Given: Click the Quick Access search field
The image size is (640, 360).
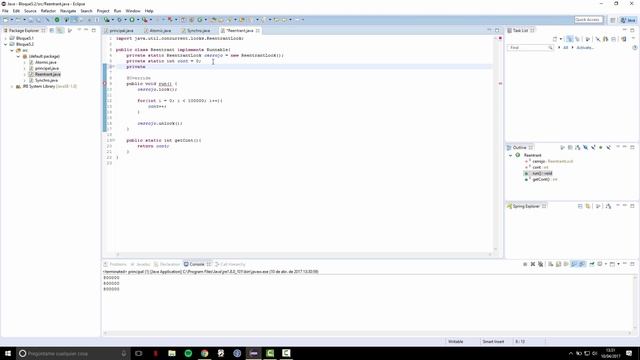Looking at the screenshot, I should click(x=588, y=20).
